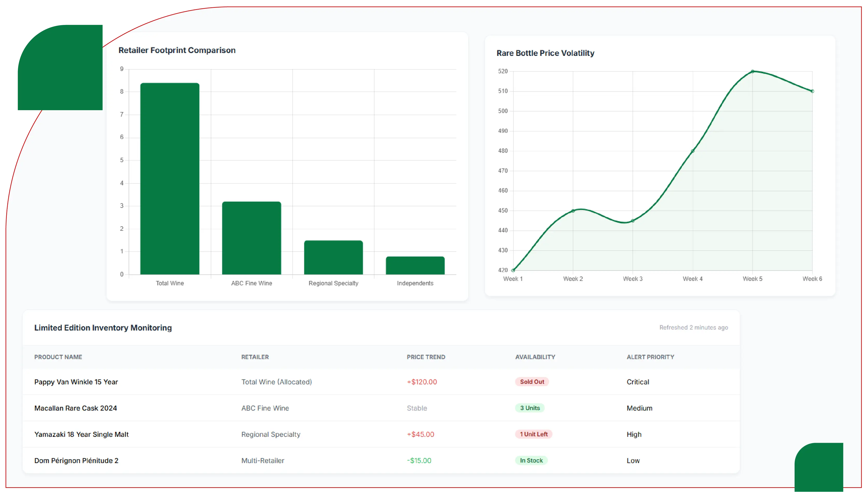Select Pappy Van Winkle 15 Year row
This screenshot has width=868, height=494.
point(76,382)
